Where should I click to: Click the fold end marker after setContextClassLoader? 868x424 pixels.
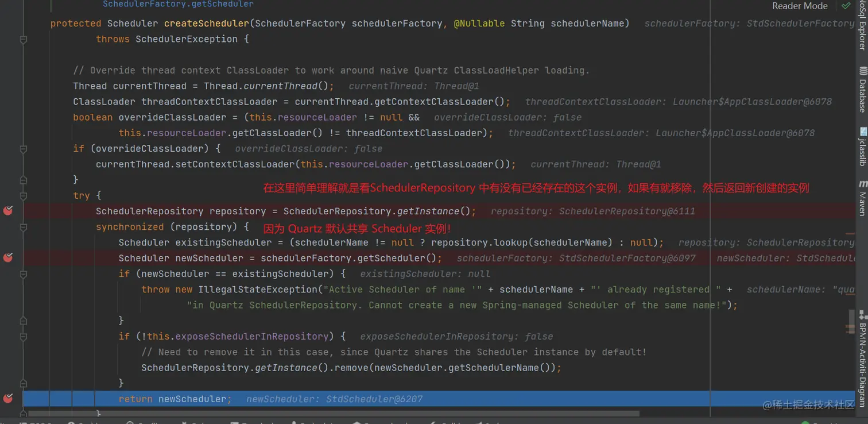coord(24,180)
